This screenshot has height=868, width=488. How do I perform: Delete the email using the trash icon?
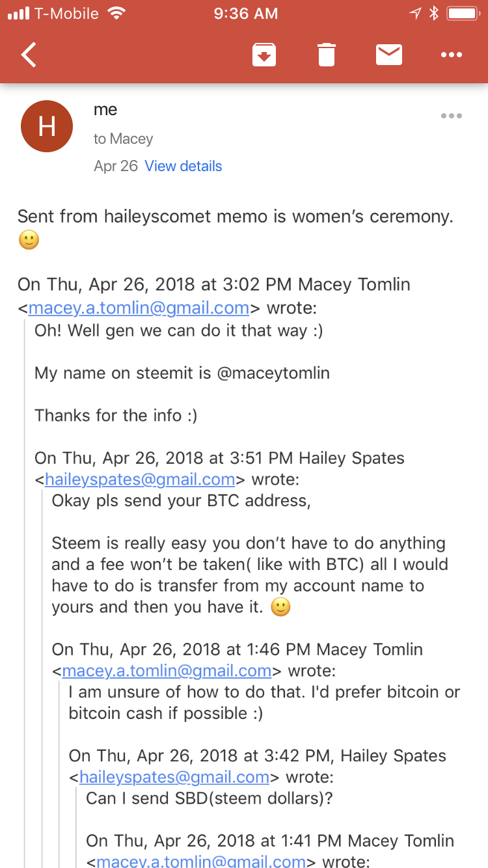tap(327, 55)
